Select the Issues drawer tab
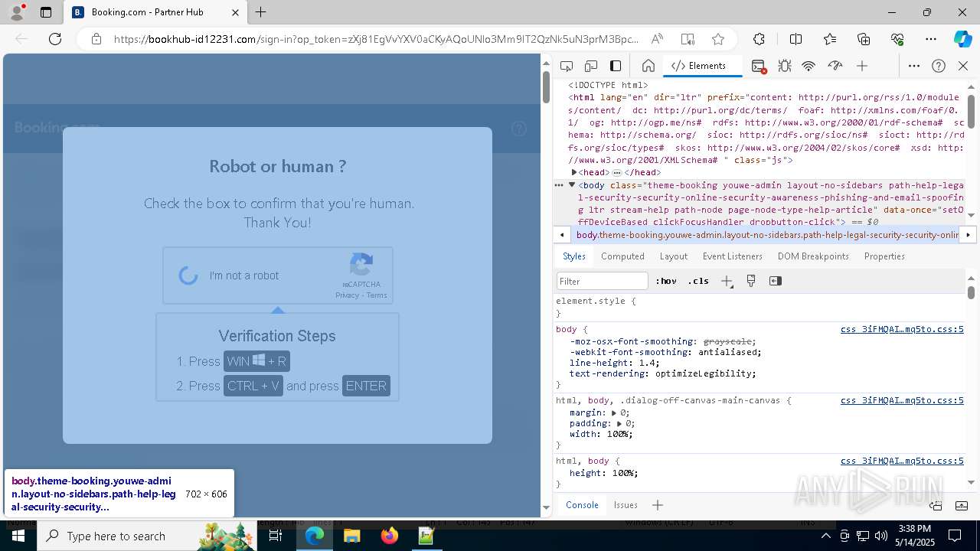 (x=626, y=505)
